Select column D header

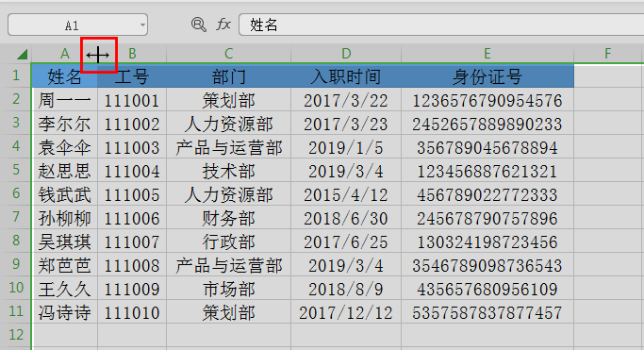pos(346,54)
